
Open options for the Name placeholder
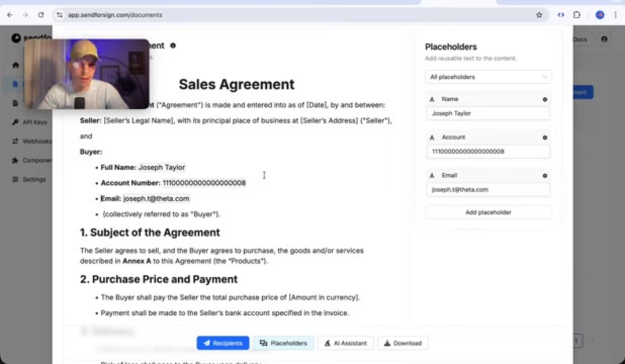[x=545, y=100]
